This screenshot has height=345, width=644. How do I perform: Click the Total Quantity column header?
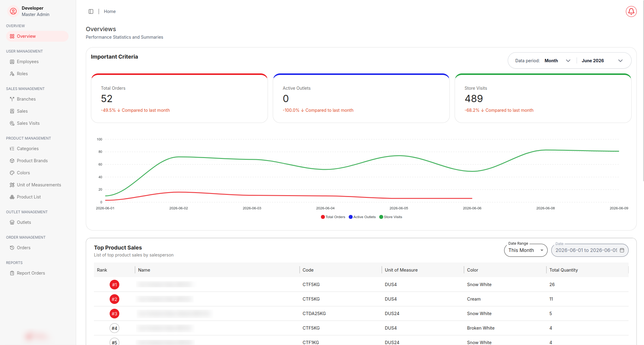tap(587, 270)
